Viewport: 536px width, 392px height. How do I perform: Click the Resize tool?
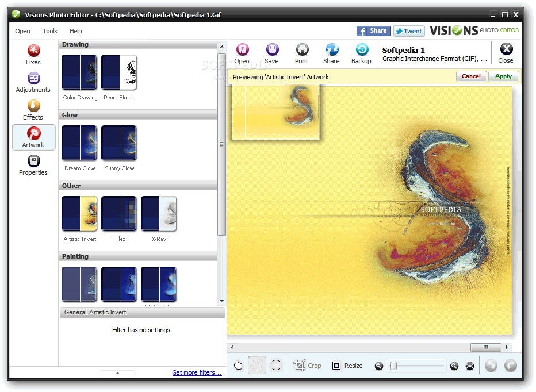click(x=347, y=366)
